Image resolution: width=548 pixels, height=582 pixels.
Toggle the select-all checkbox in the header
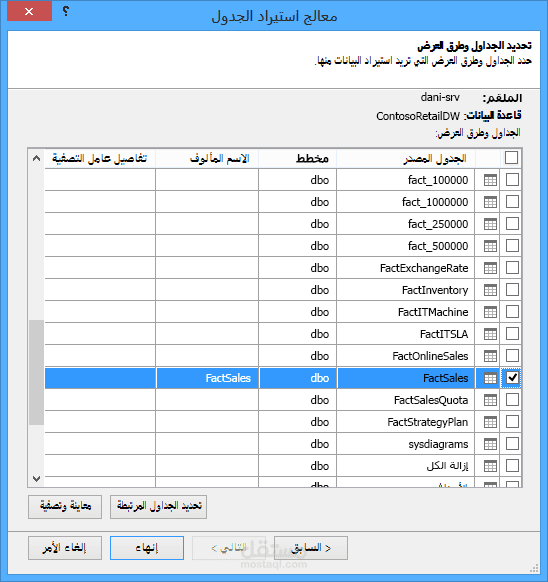click(x=511, y=158)
